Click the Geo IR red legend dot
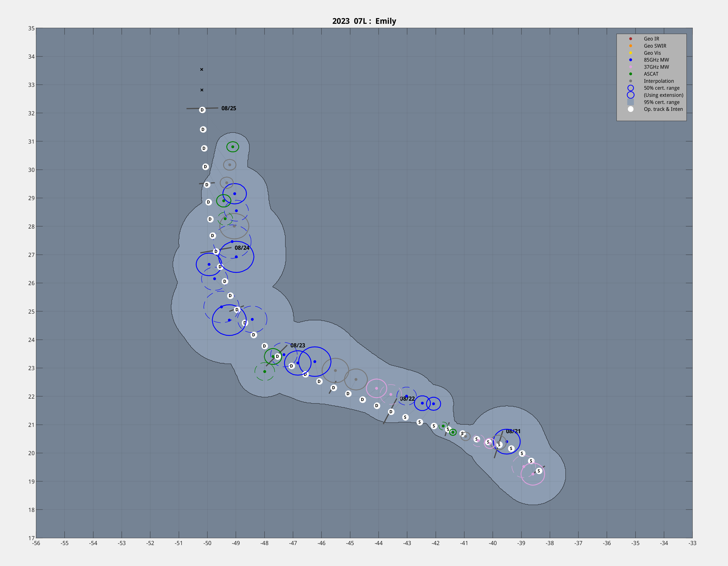Viewport: 728px width, 566px height. (630, 39)
